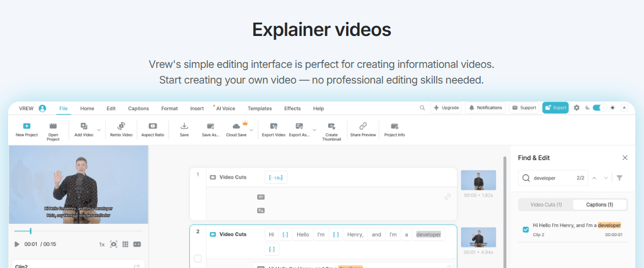Click the New Project icon
The width and height of the screenshot is (644, 268).
point(27,126)
